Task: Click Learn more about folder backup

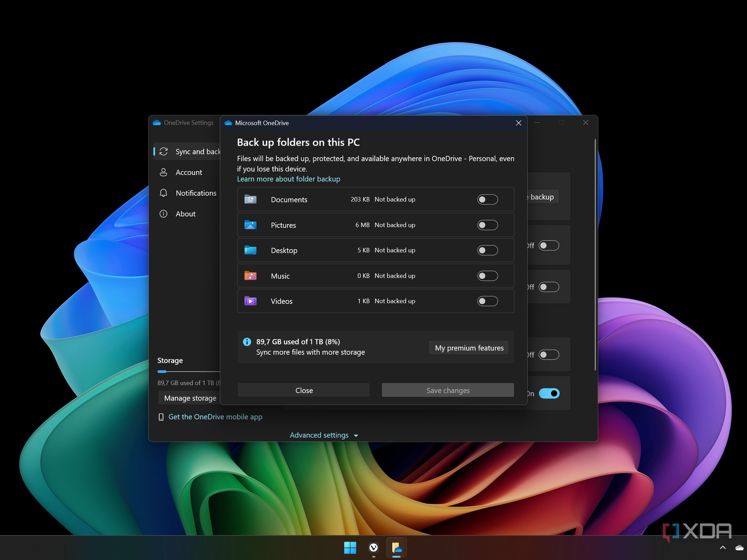Action: pos(289,179)
